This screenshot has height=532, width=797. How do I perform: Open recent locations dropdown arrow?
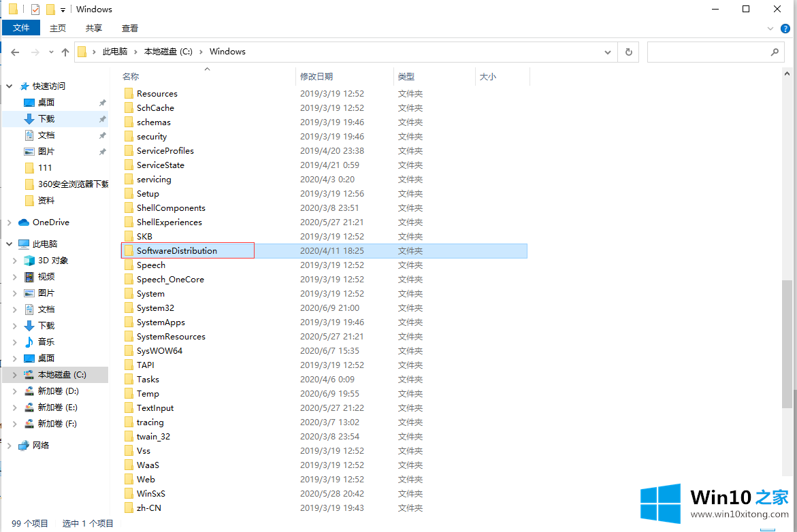pos(51,52)
